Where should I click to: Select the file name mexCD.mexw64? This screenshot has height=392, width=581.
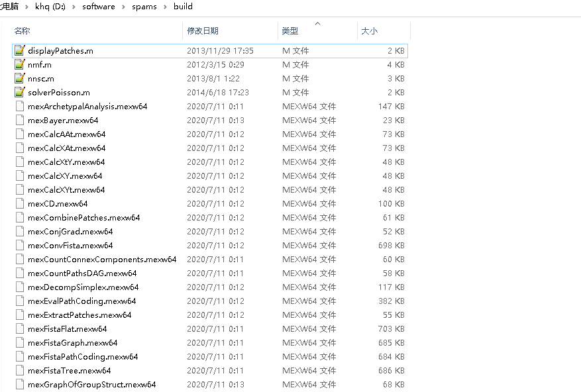[58, 203]
